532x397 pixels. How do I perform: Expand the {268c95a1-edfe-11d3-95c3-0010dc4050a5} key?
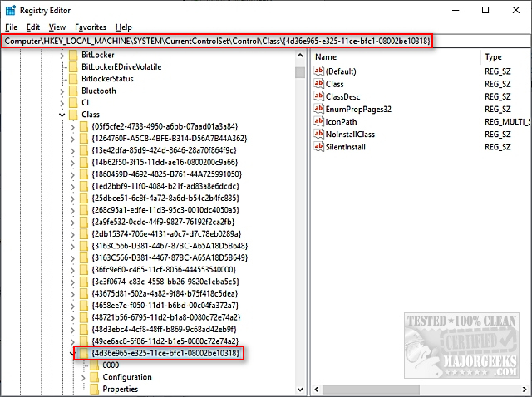pos(72,210)
